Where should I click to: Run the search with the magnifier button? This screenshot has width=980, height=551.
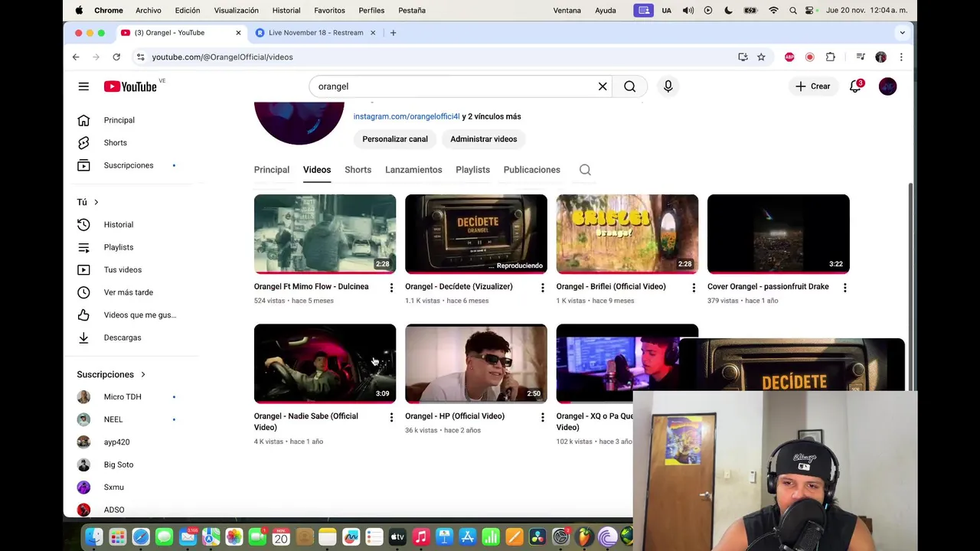(x=629, y=86)
